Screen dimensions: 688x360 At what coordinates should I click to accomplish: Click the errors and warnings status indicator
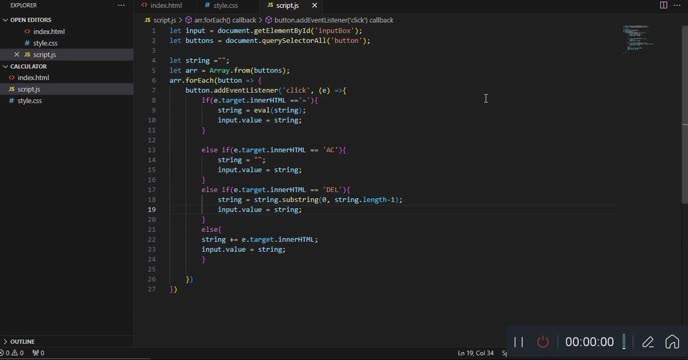pyautogui.click(x=12, y=353)
